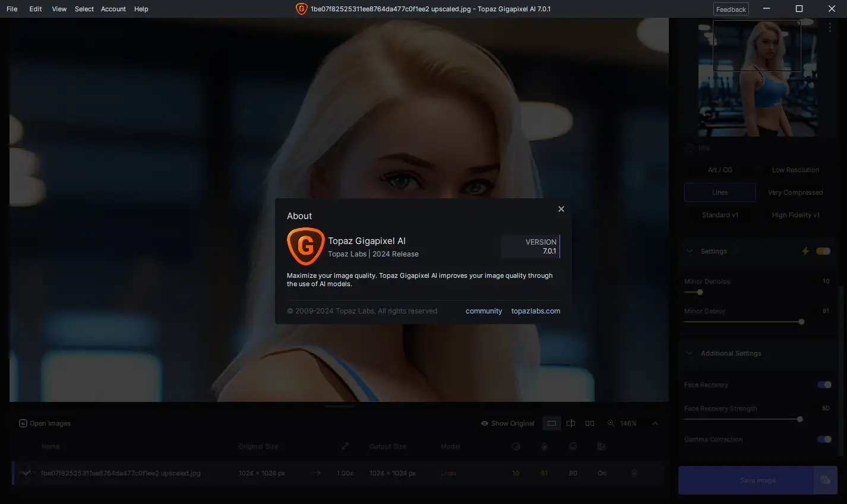
Task: Click the Original Size column header
Action: (x=258, y=446)
